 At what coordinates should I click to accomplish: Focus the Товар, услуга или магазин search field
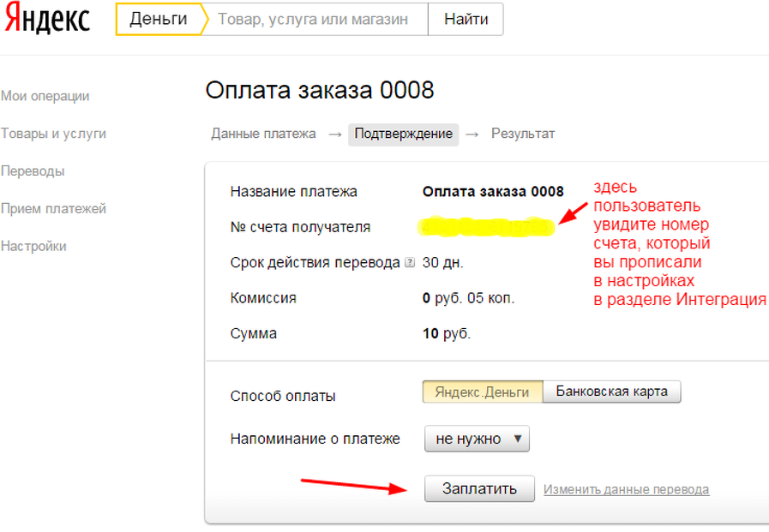click(x=314, y=19)
